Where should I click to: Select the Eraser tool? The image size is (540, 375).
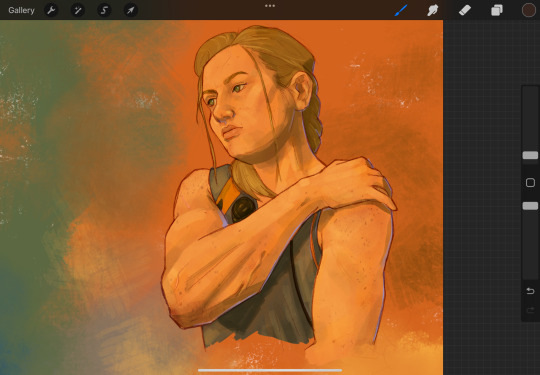coord(465,10)
